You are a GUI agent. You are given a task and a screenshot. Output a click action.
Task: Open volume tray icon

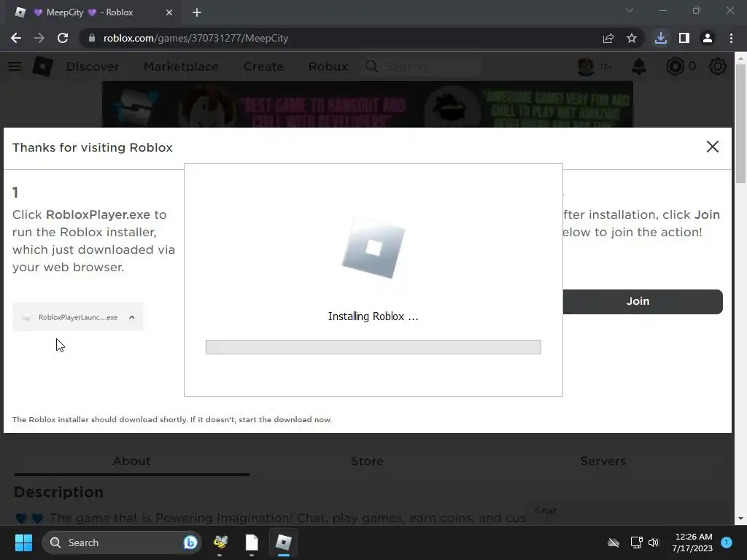tap(654, 542)
